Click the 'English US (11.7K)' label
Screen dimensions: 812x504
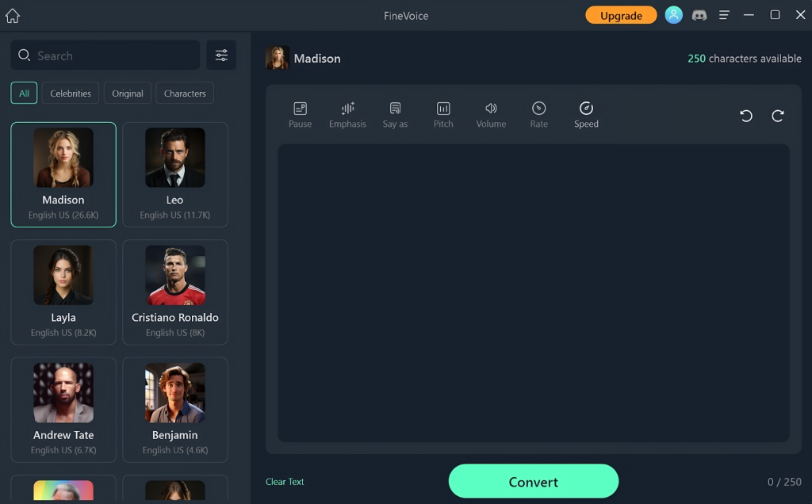coord(175,215)
